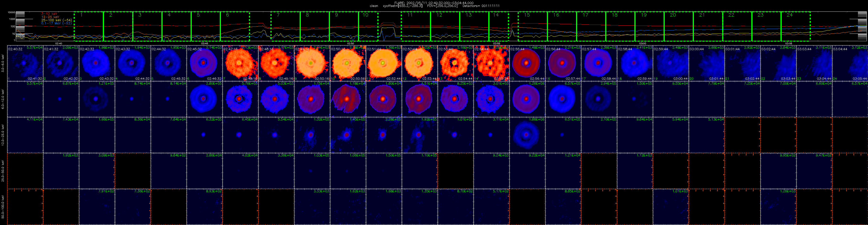Click the 2.09E+03 peak value
868x225 pixels.
tap(71, 48)
